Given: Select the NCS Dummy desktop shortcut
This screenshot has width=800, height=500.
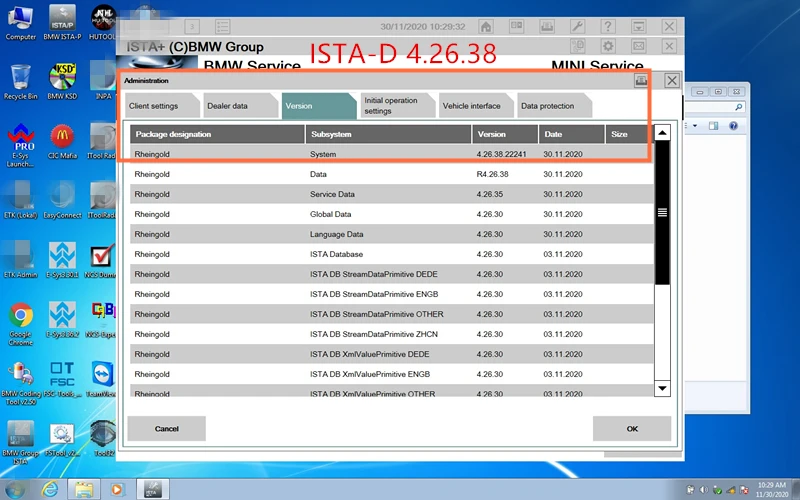Looking at the screenshot, I should (102, 261).
